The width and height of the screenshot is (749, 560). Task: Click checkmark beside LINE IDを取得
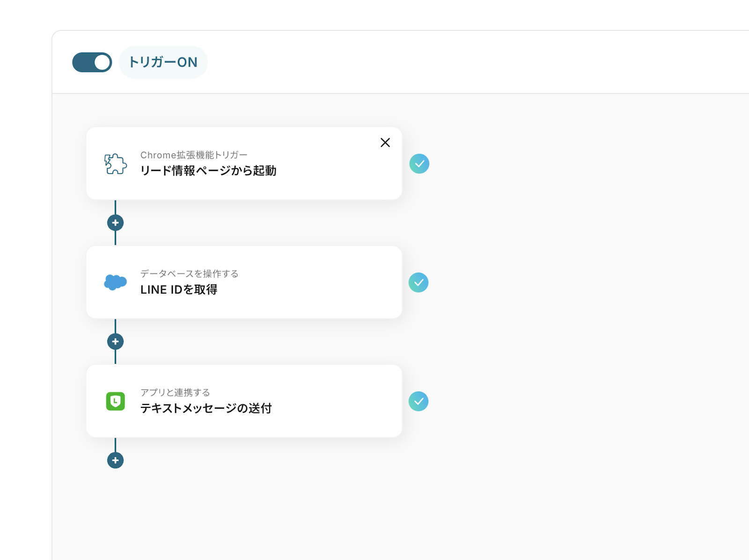tap(419, 282)
